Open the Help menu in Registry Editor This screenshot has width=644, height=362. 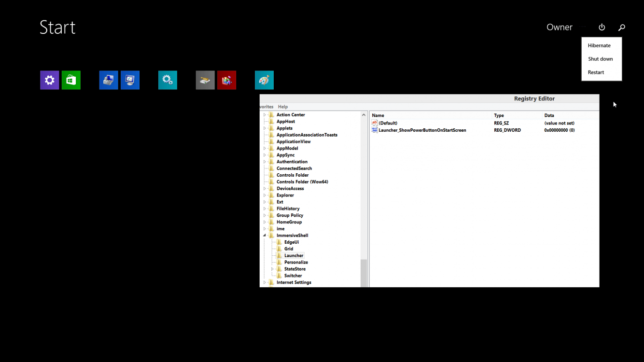pos(283,107)
